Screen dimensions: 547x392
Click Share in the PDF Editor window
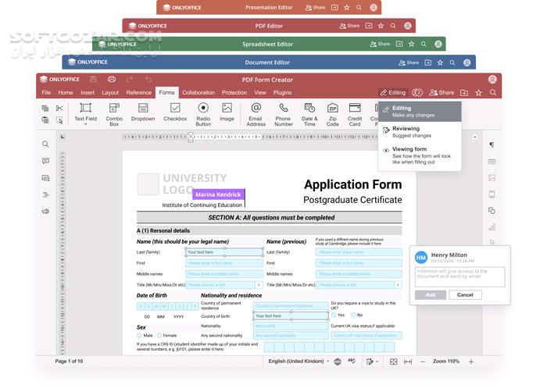pos(349,26)
